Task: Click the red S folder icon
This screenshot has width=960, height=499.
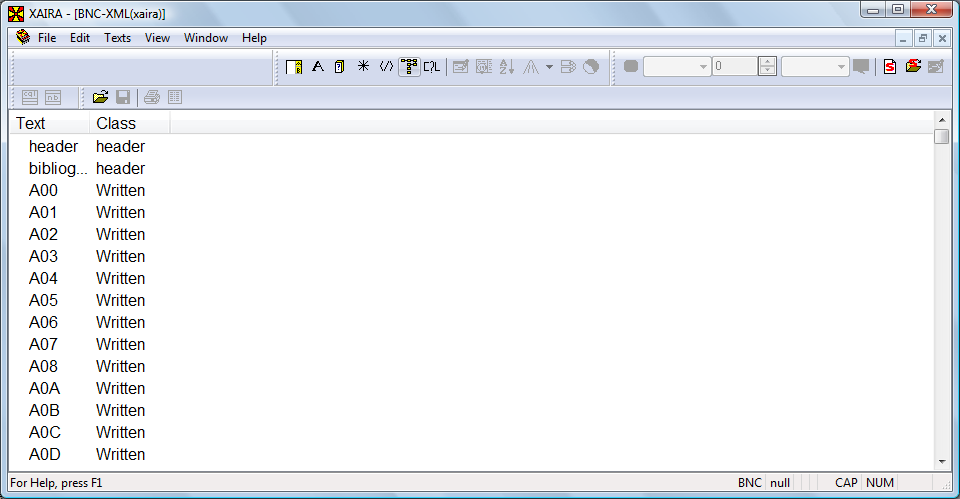Action: click(x=913, y=66)
